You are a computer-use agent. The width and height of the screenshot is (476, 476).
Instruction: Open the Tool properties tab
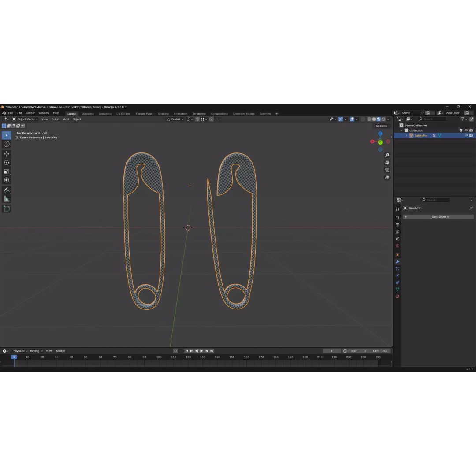tap(398, 209)
